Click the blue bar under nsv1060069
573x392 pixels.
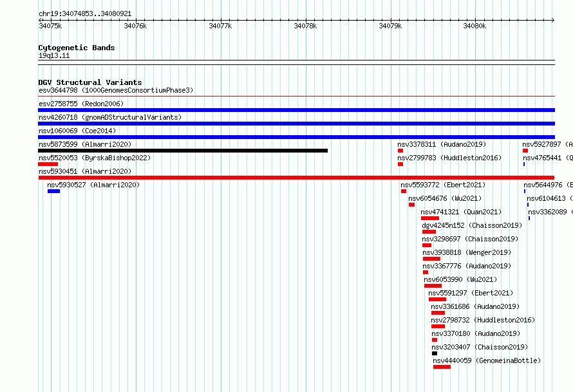pyautogui.click(x=296, y=137)
